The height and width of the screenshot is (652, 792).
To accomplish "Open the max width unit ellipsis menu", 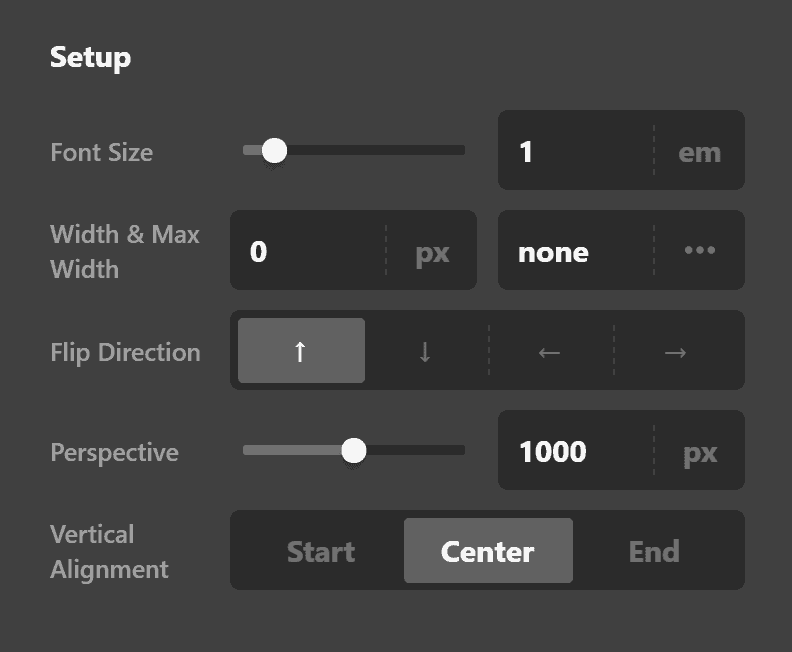I will click(x=699, y=250).
